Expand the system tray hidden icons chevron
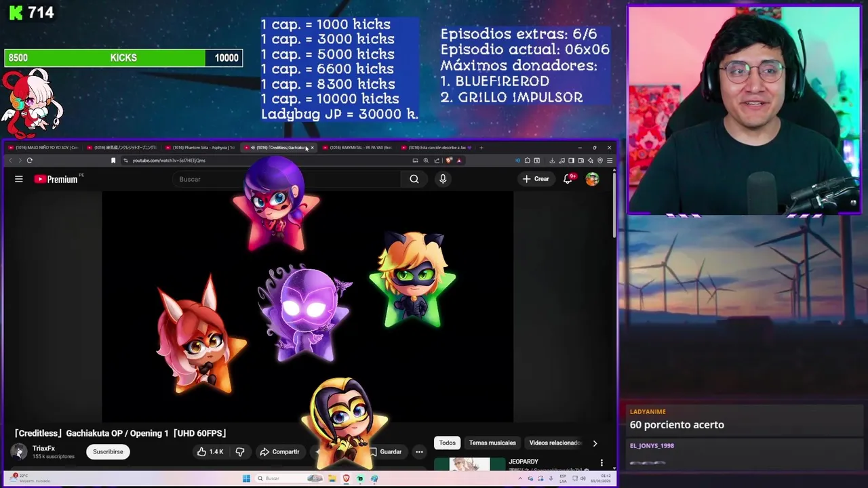Image resolution: width=868 pixels, height=488 pixels. coord(519,478)
